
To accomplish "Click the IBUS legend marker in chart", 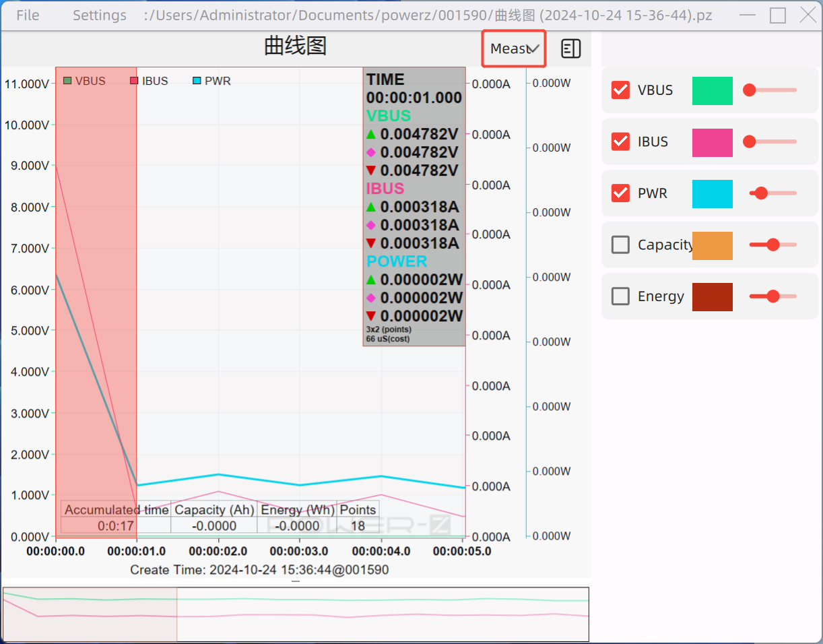I will pyautogui.click(x=134, y=81).
